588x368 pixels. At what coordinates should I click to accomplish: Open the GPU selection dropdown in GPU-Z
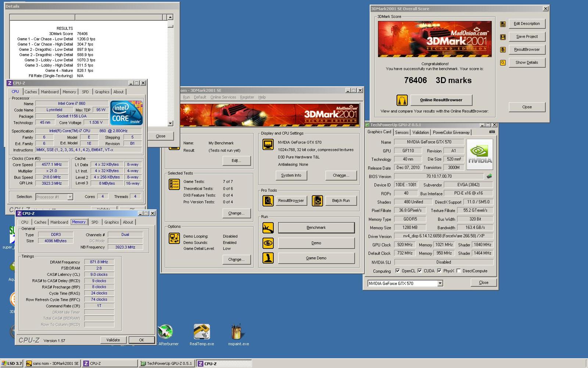tap(440, 283)
